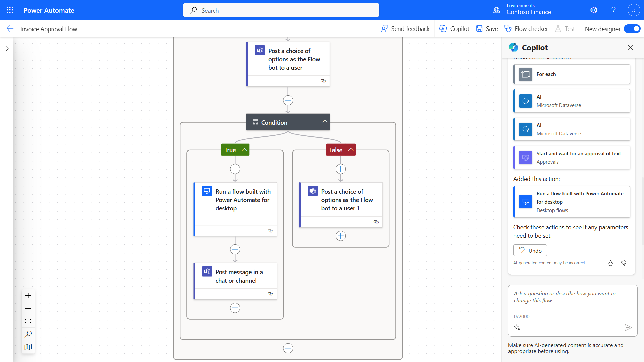Viewport: 644px width, 362px height.
Task: Send the Copilot message with the arrow icon
Action: click(x=629, y=327)
